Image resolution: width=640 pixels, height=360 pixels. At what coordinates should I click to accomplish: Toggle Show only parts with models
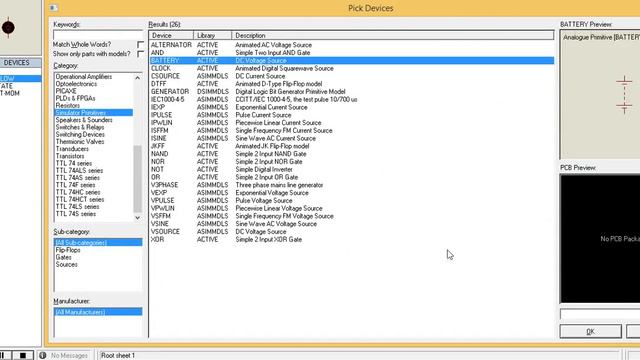pos(140,54)
